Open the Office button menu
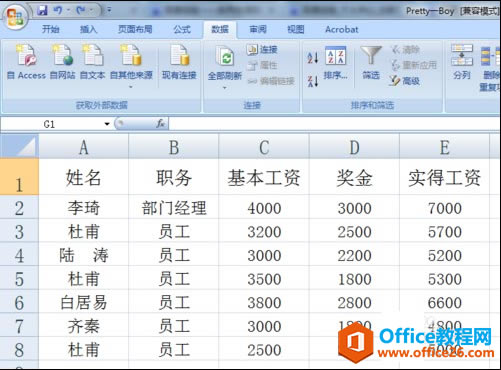501x370 pixels. point(15,17)
